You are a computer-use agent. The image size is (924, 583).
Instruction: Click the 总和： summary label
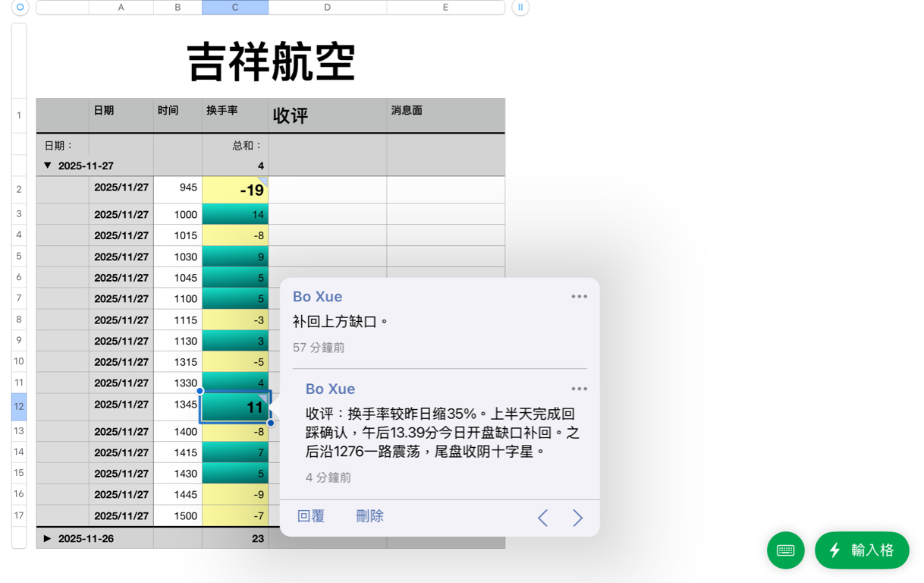(x=247, y=145)
